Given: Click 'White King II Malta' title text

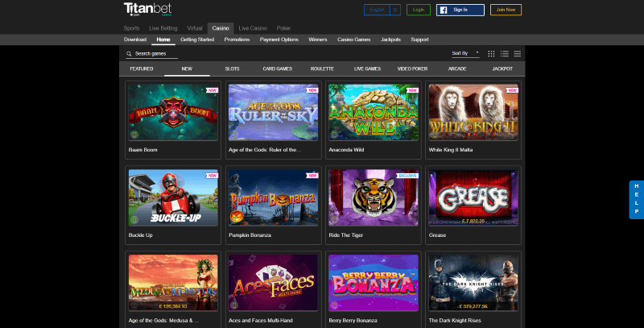Looking at the screenshot, I should tap(451, 150).
